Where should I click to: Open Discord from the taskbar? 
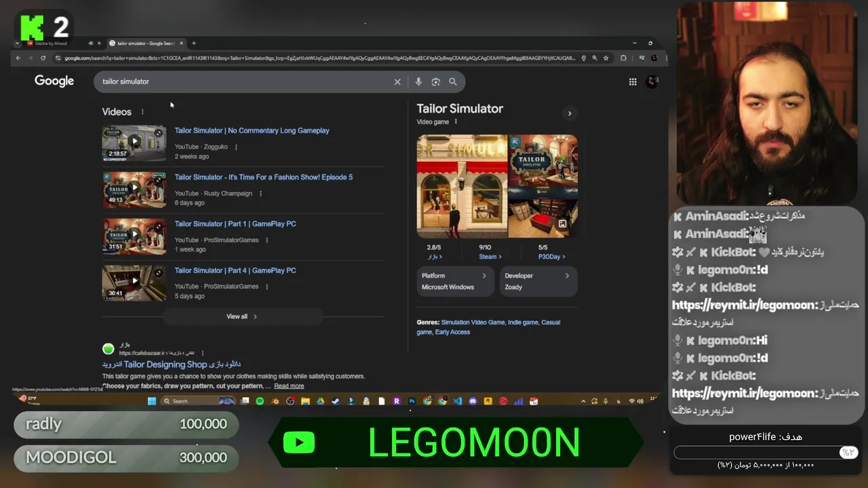tap(473, 401)
